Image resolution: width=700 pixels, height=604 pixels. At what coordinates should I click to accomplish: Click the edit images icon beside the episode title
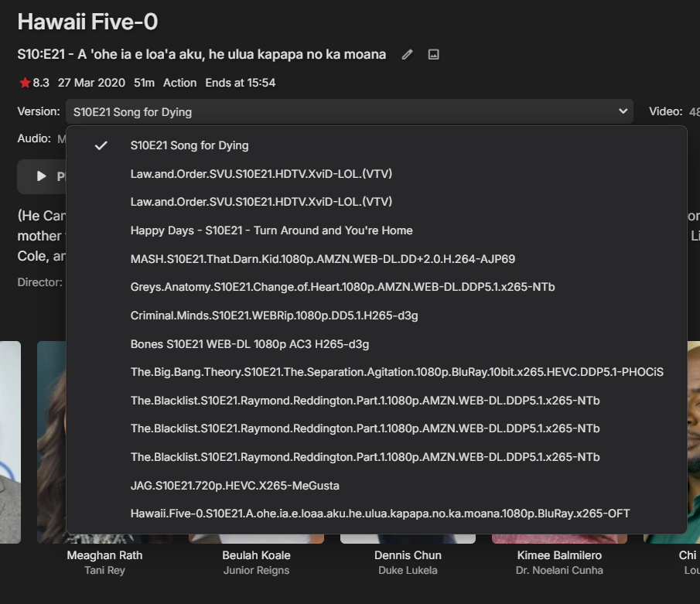pyautogui.click(x=434, y=55)
